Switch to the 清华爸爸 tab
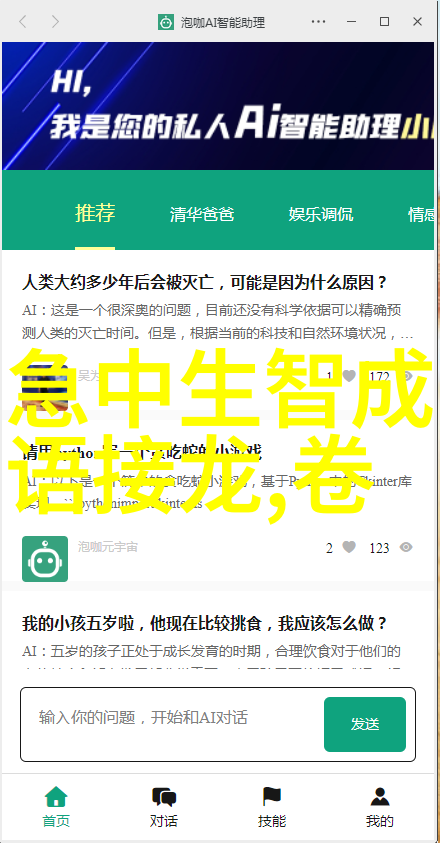Screen dimensions: 440x843 pyautogui.click(x=202, y=214)
